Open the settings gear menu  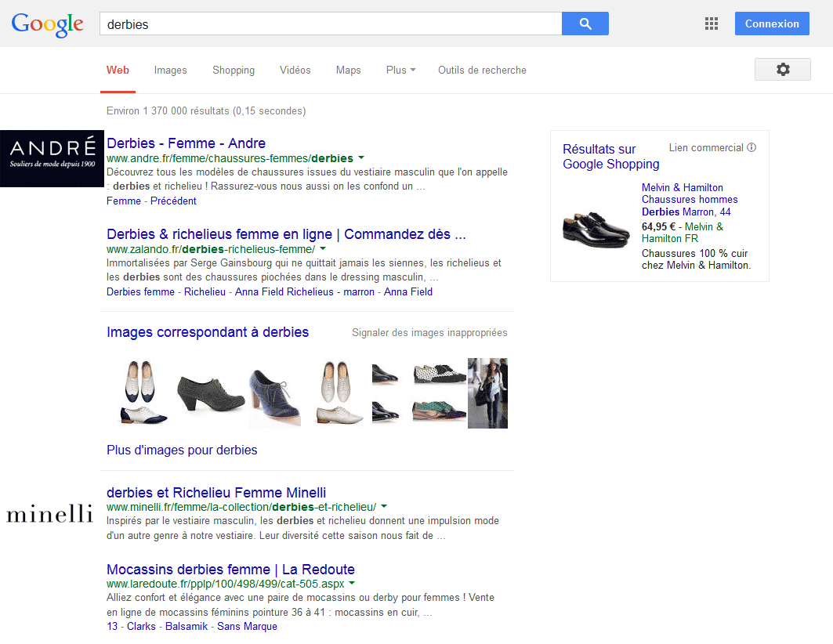pos(783,70)
